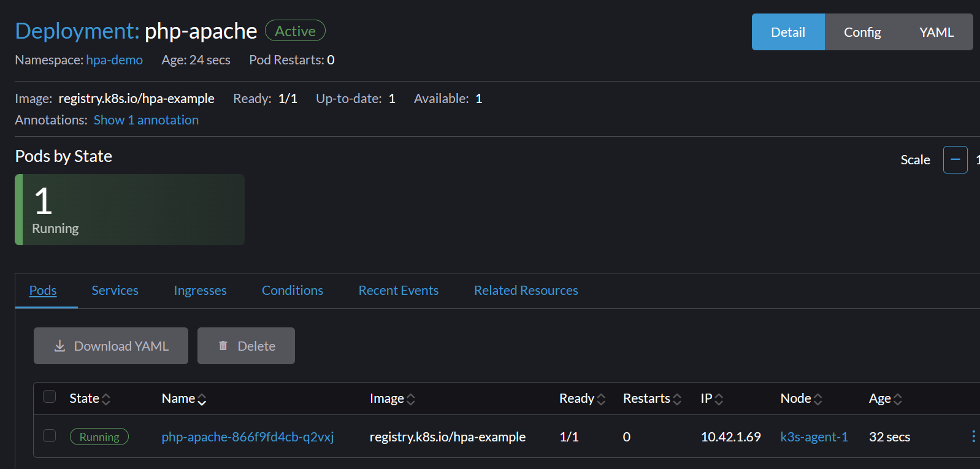The width and height of the screenshot is (980, 469).
Task: Sort pods by the IP column
Action: click(x=711, y=398)
